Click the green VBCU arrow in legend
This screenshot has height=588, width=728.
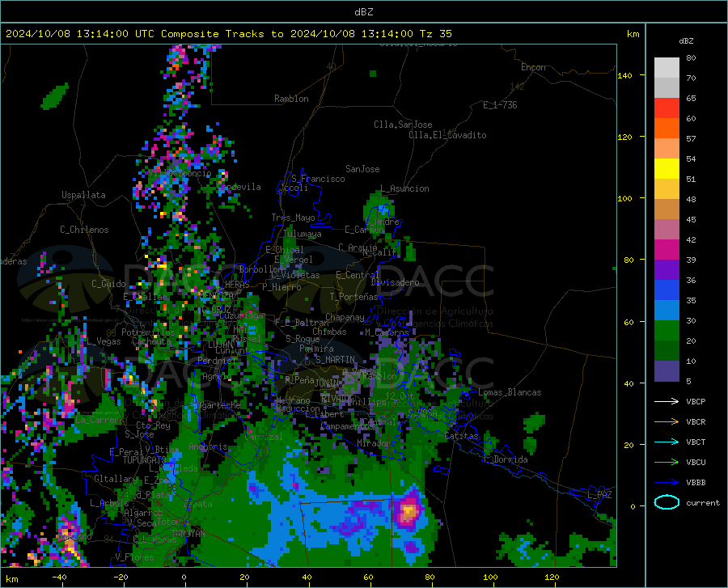[667, 463]
